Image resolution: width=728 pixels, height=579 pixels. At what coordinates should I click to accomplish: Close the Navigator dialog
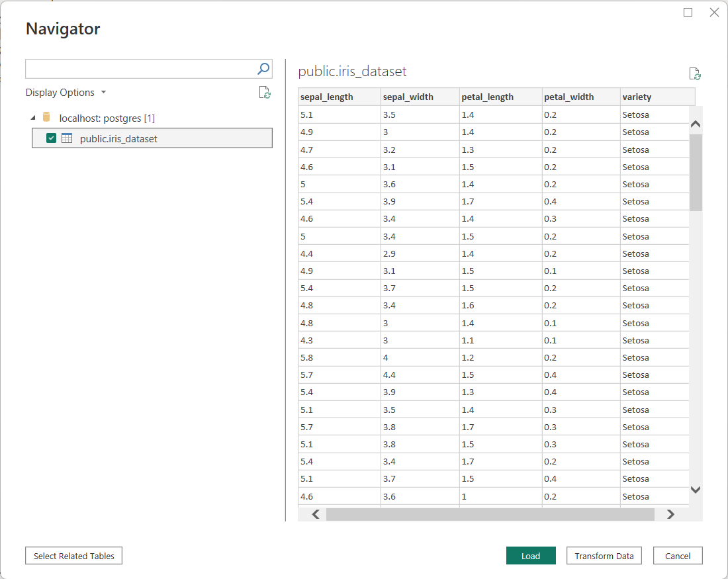(x=714, y=13)
